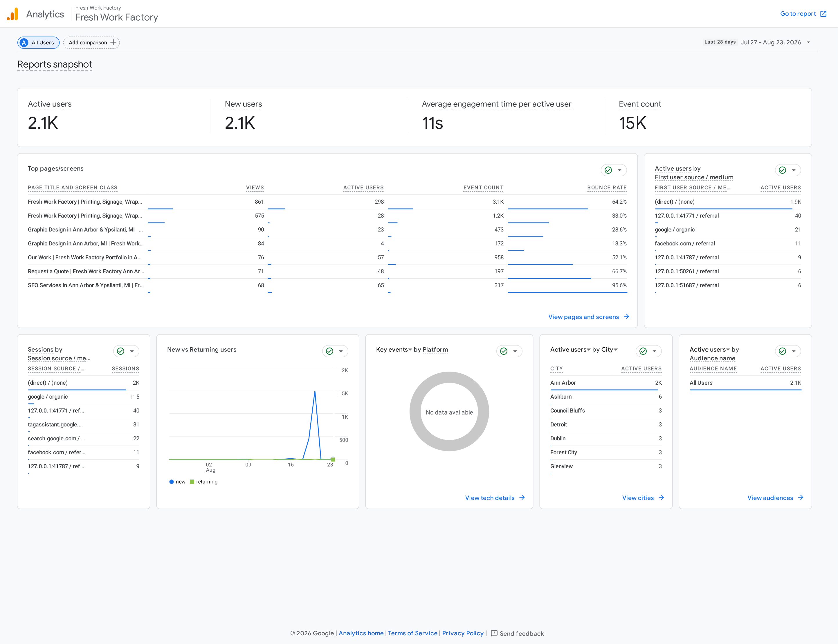
Task: Click the arrow icon next to View pages and screens
Action: (626, 317)
